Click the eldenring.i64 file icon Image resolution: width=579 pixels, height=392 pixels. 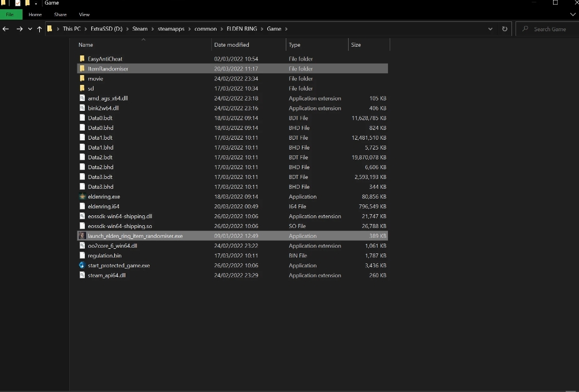pos(83,206)
